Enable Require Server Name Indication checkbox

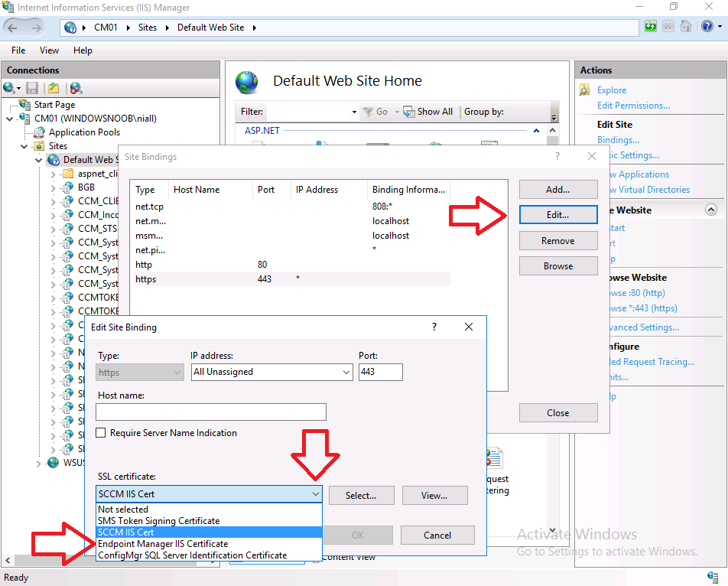coord(100,433)
